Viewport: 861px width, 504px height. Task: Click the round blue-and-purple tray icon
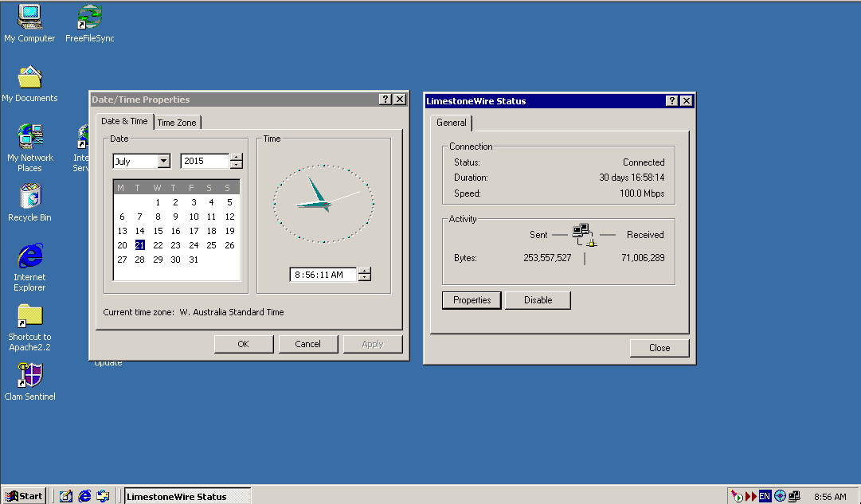pos(779,496)
